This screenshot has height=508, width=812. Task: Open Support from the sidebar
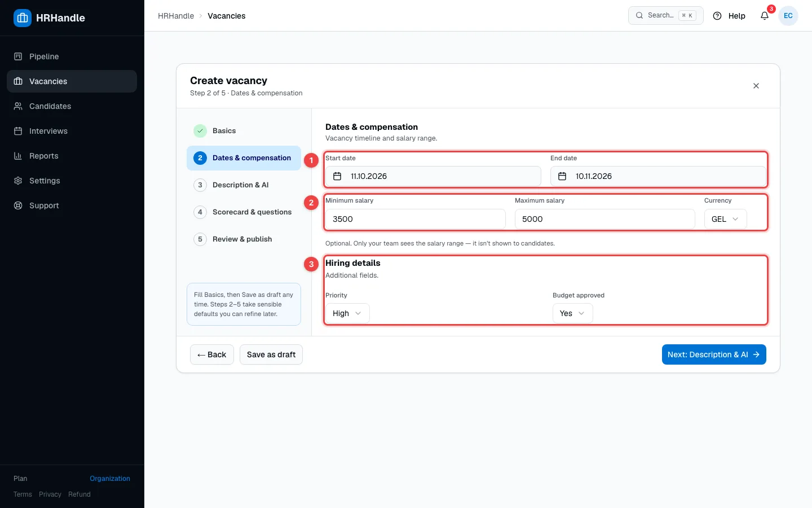click(x=72, y=205)
